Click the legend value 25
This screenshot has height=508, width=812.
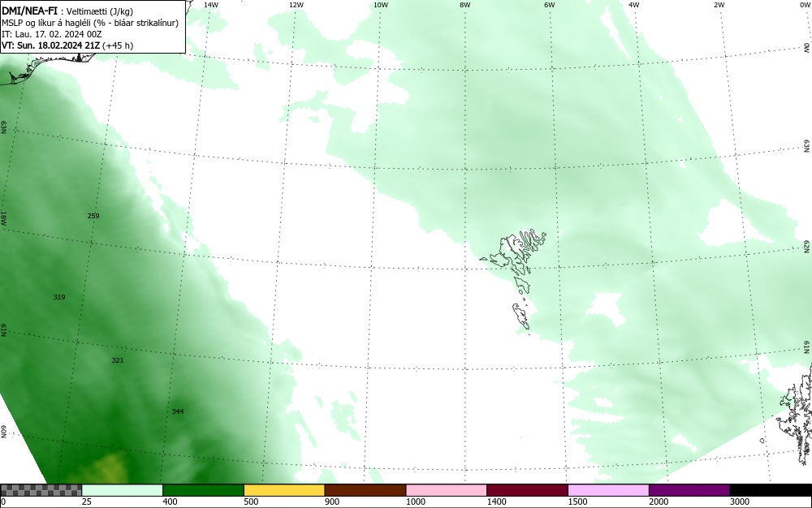(x=87, y=502)
